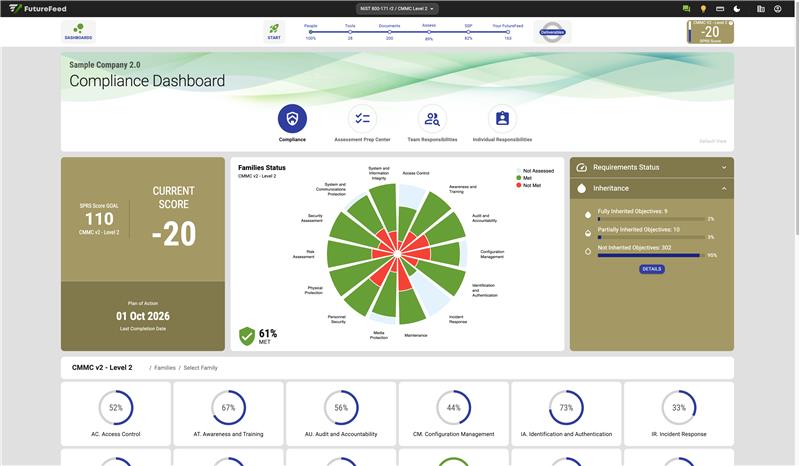Click the Fully Inherited Objectives droplet icon

588,215
